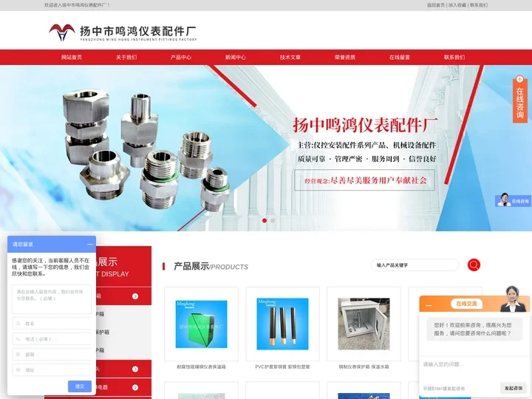Open 在线留言 navigation item
Image resolution: width=532 pixels, height=399 pixels.
400,58
